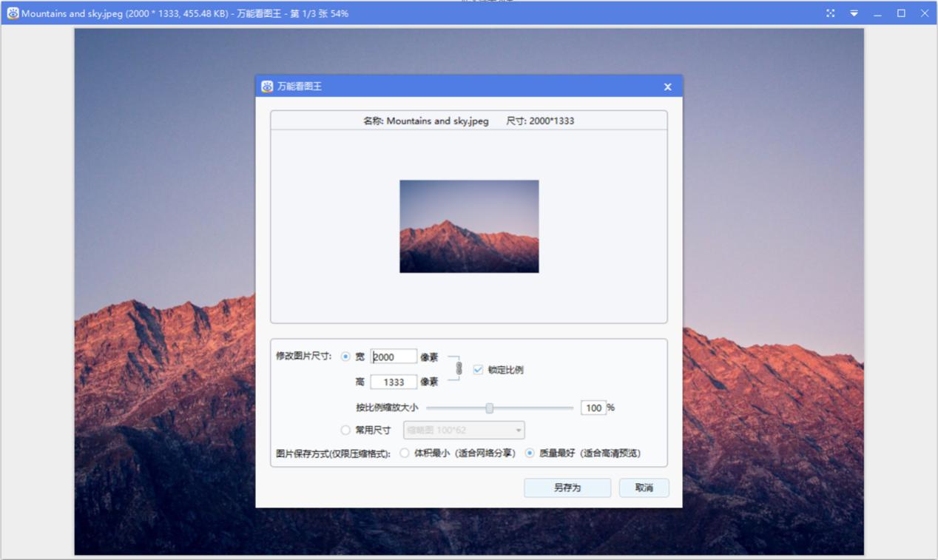Close the 万能看图王 resize dialog
This screenshot has height=560, width=938.
click(667, 87)
